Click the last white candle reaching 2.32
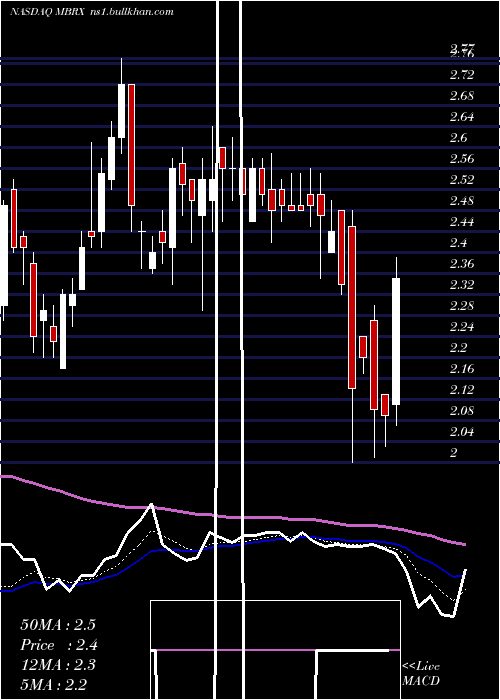Viewport: 500px width, 700px height. click(x=396, y=342)
